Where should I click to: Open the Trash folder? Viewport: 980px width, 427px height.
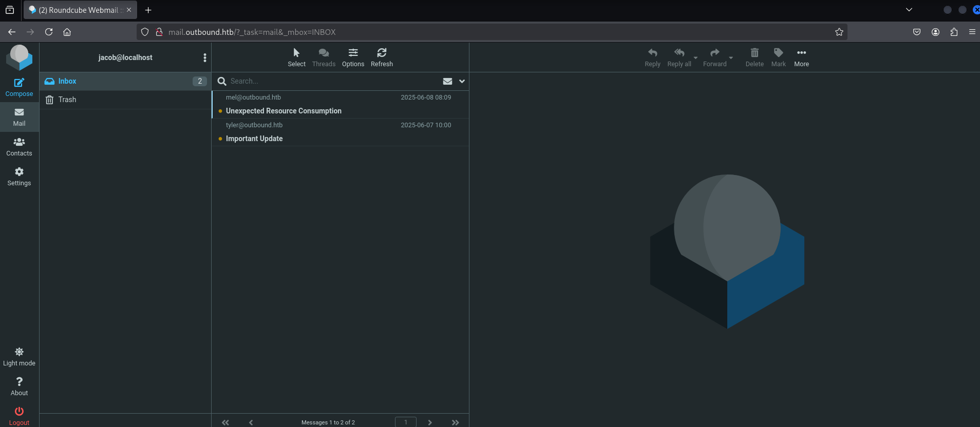(125, 100)
